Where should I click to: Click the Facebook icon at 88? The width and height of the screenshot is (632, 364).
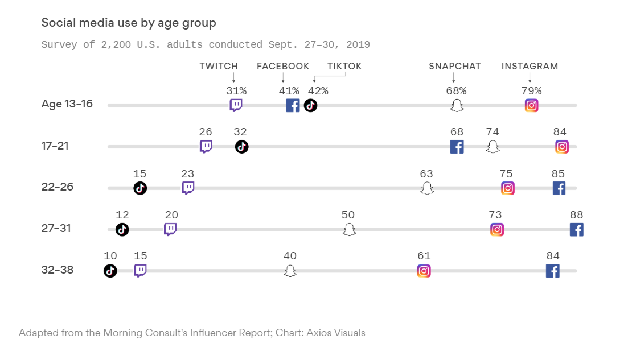tap(577, 230)
